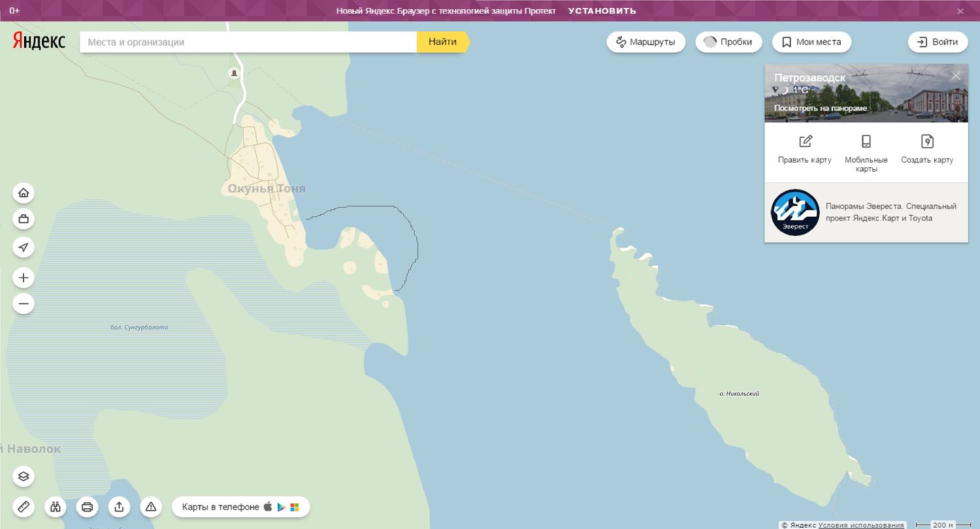Toggle the Пробки traffic layer
Viewport: 980px width, 529px height.
[x=728, y=42]
